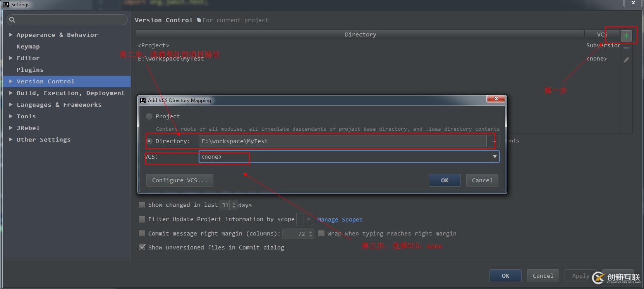Click the IntelliJ icon in dialog title
This screenshot has width=644, height=289.
143,100
